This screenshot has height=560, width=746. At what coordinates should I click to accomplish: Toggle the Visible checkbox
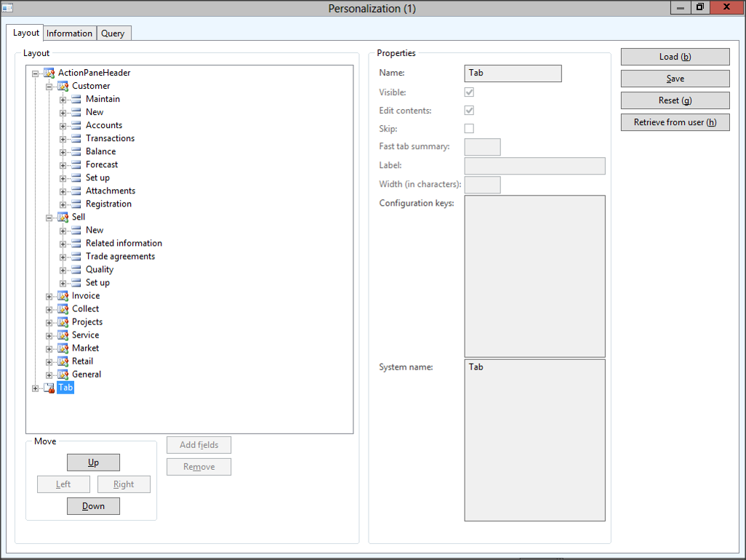pos(469,92)
